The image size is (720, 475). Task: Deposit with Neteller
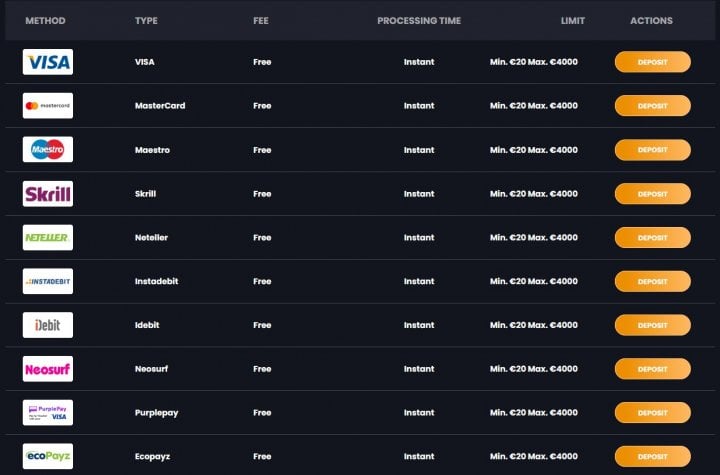click(x=652, y=238)
